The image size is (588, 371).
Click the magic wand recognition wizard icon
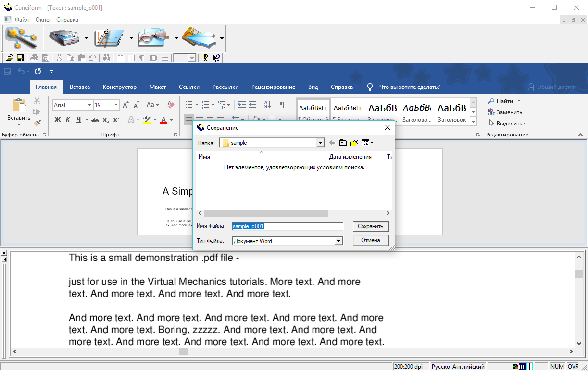22,38
